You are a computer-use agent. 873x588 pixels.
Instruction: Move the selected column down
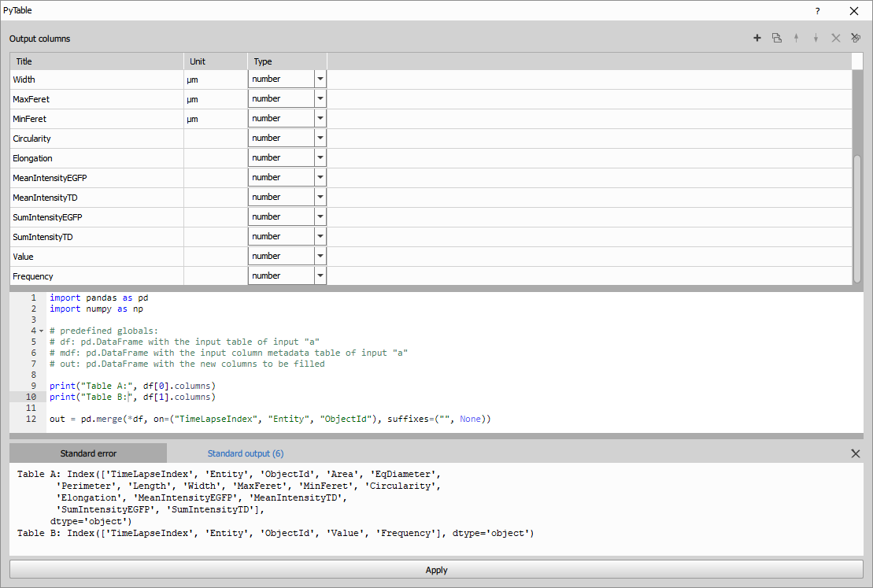point(816,38)
